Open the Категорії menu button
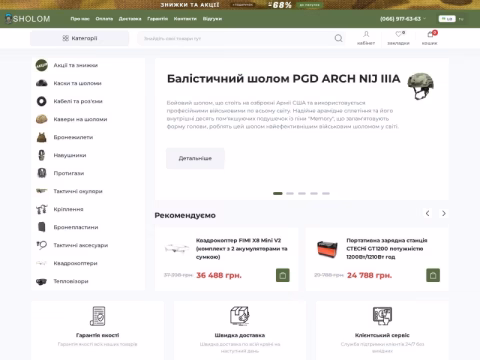 pyautogui.click(x=80, y=38)
